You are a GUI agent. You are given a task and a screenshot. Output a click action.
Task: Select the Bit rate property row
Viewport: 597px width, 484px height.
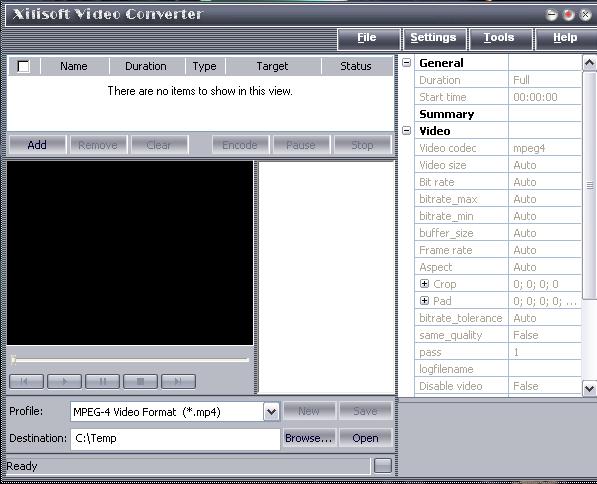(x=498, y=182)
